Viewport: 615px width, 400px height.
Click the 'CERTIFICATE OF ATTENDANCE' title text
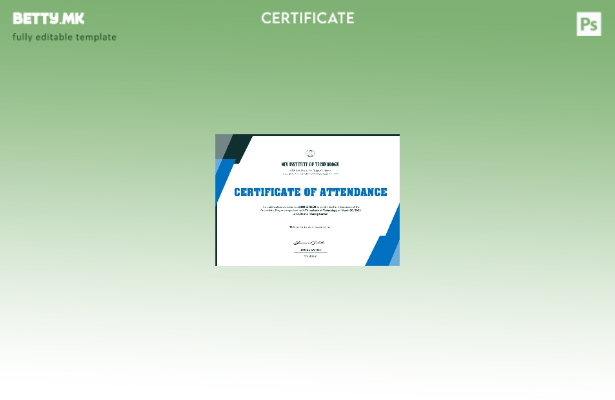311,192
